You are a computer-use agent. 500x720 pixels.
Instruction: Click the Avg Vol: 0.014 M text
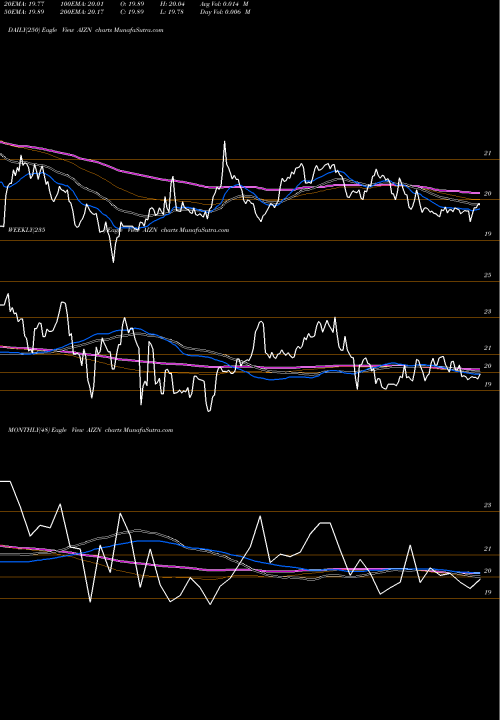coord(225,4)
